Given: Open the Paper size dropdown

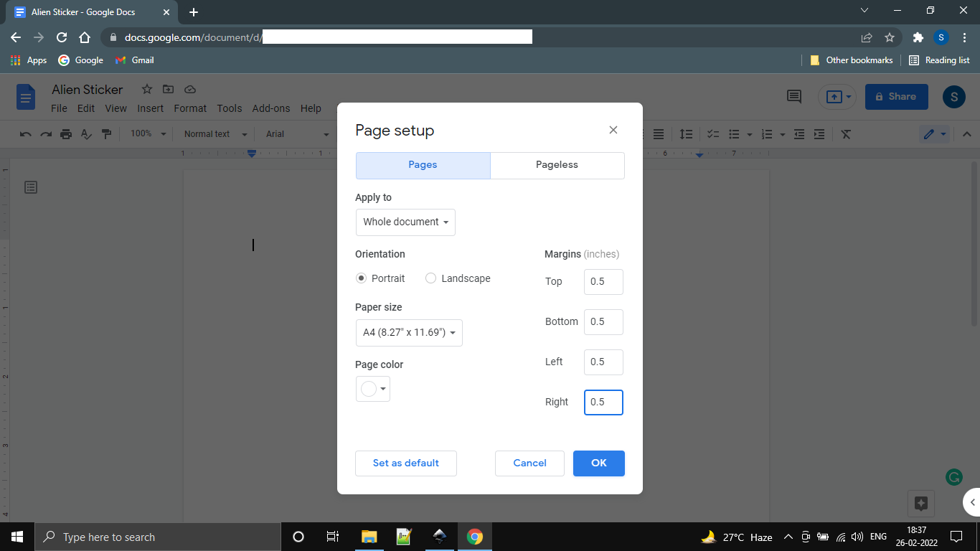Looking at the screenshot, I should coord(408,332).
